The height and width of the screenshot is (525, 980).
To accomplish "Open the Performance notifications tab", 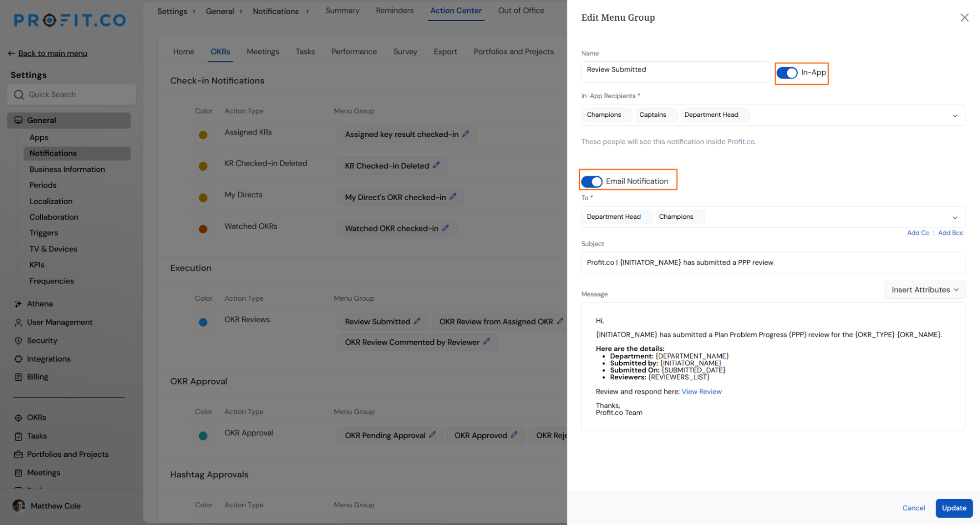I will tap(354, 52).
